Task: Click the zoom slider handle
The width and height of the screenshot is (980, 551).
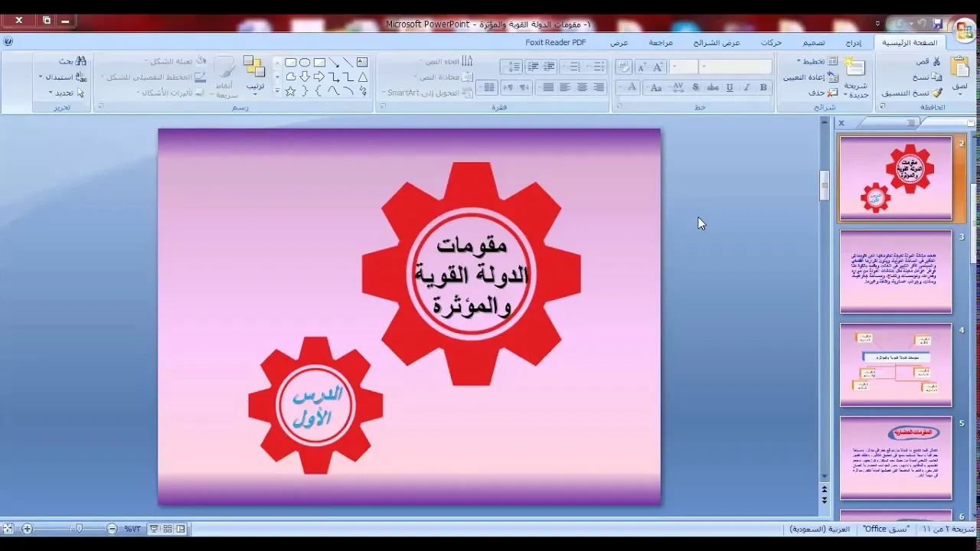Action: pos(79,529)
